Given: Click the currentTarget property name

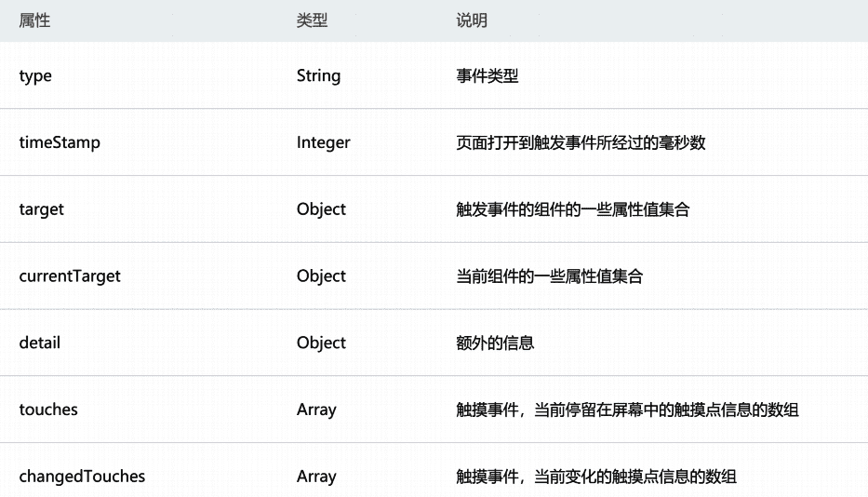Looking at the screenshot, I should coord(70,275).
